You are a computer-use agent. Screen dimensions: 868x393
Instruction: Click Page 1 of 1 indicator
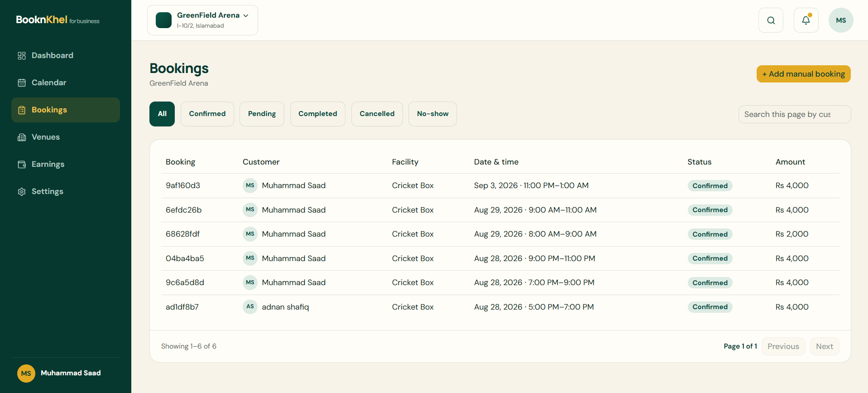point(740,346)
